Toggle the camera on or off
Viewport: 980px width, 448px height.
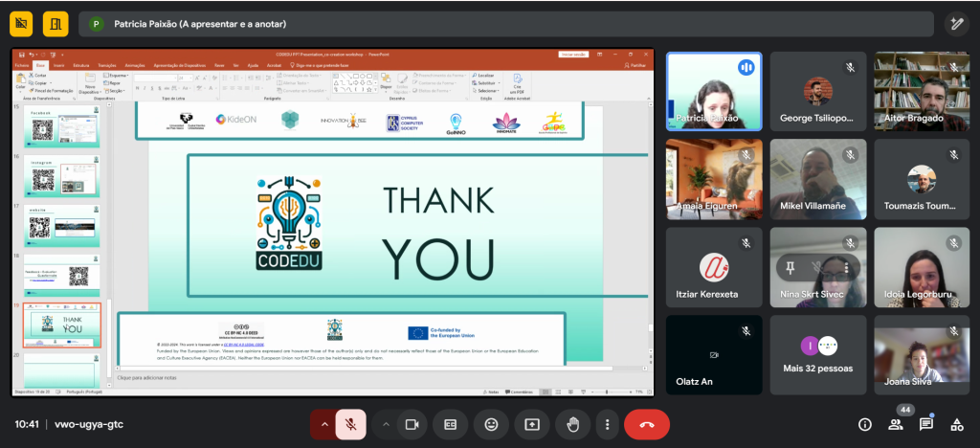[x=412, y=424]
